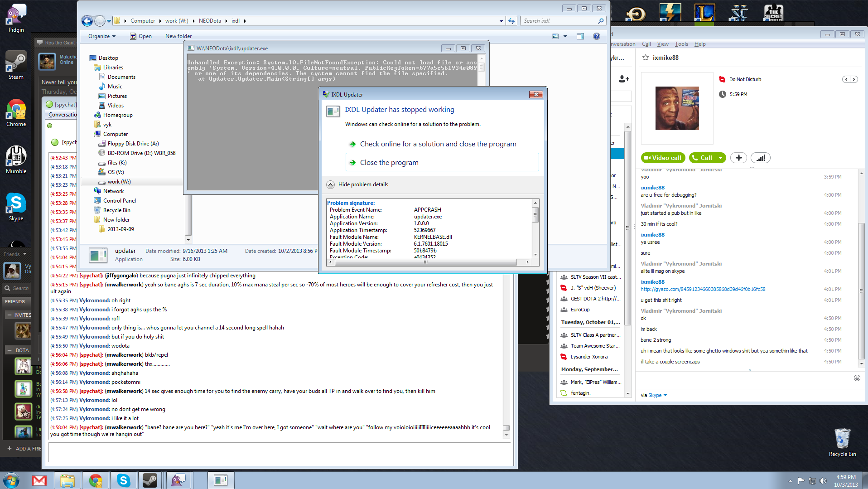Click Skype icon in taskbar
Image resolution: width=868 pixels, height=489 pixels.
tap(123, 480)
